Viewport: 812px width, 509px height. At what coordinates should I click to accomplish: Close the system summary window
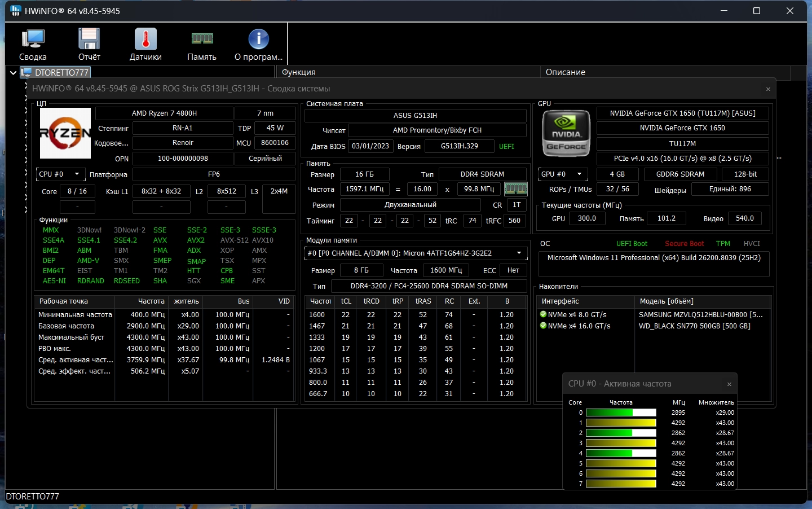(x=768, y=89)
